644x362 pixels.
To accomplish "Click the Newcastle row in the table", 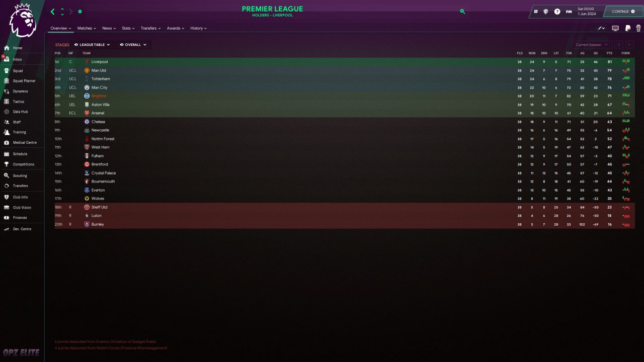I will tap(344, 130).
